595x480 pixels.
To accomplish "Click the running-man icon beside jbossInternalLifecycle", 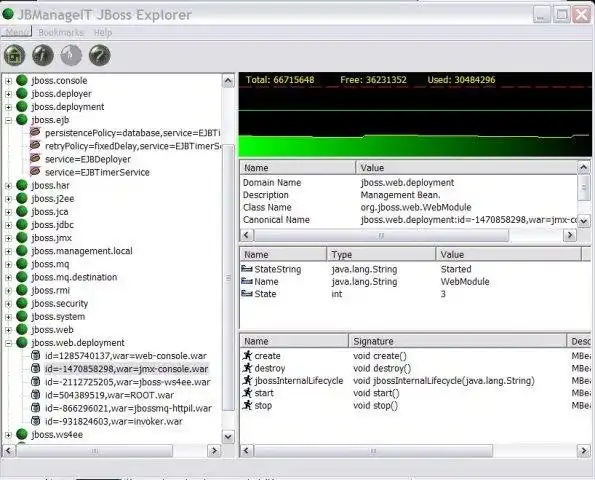I will 247,380.
